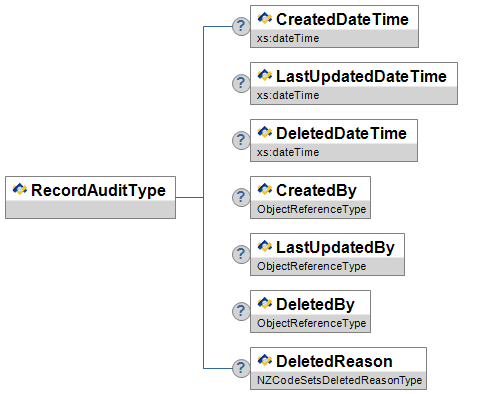Click the empty type area of RecordAuditType
The height and width of the screenshot is (394, 480).
(90, 209)
